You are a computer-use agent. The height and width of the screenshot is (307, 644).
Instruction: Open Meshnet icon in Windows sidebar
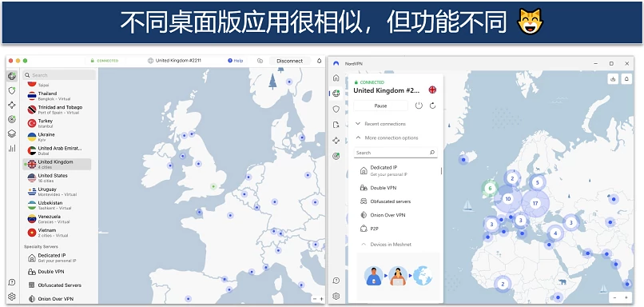(x=336, y=141)
